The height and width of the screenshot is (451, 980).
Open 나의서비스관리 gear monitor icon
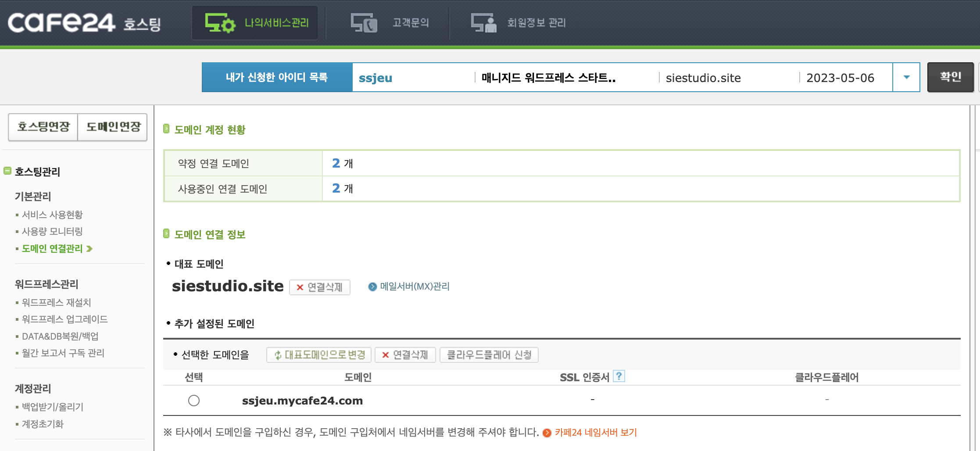(220, 23)
